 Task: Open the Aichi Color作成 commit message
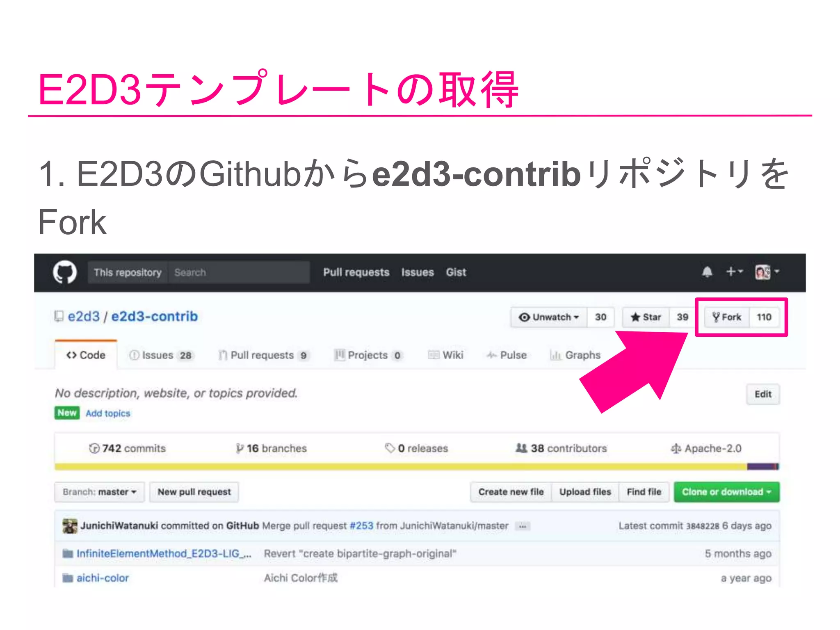click(x=301, y=578)
